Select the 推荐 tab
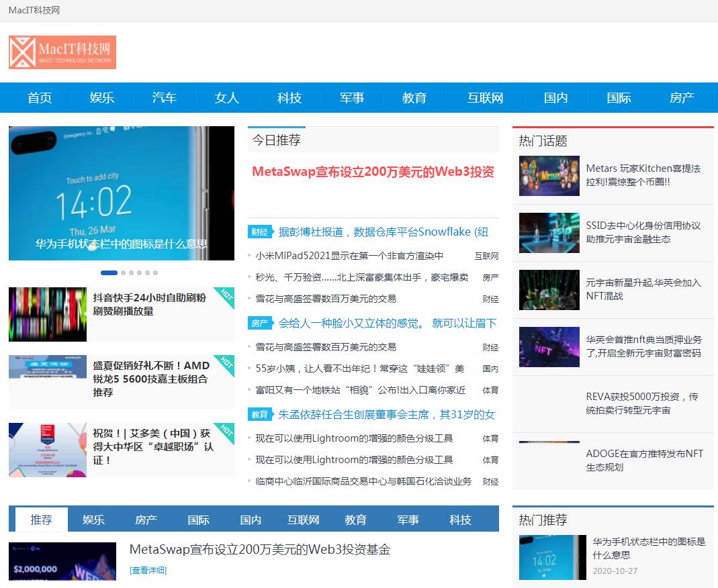The image size is (718, 588). pyautogui.click(x=41, y=520)
